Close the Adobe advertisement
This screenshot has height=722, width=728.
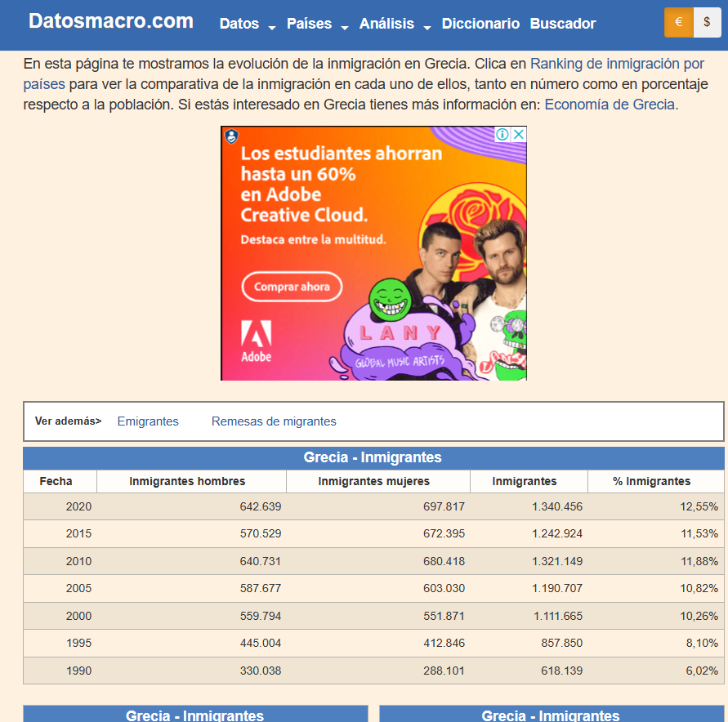519,135
